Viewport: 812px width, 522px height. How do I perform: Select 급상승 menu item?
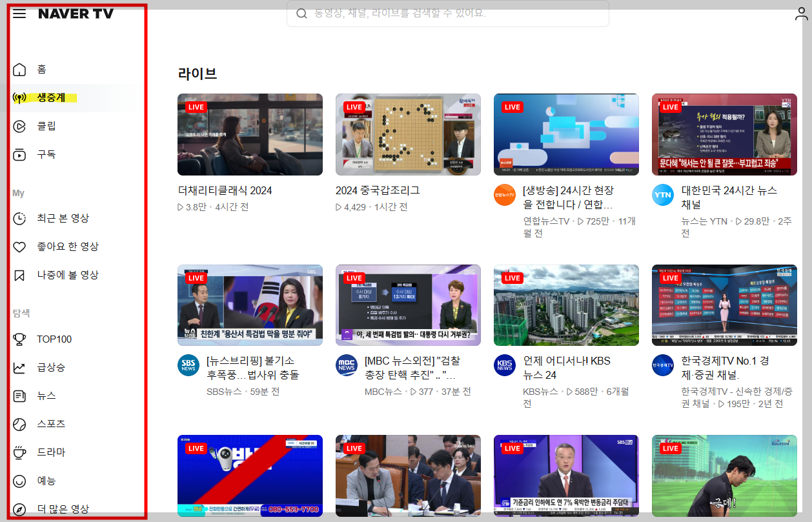point(51,367)
